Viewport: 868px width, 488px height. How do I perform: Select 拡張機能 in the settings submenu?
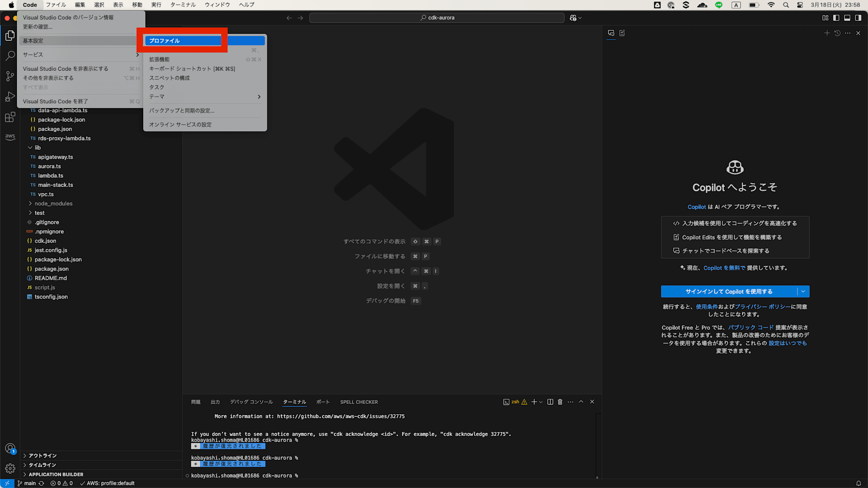(205, 59)
